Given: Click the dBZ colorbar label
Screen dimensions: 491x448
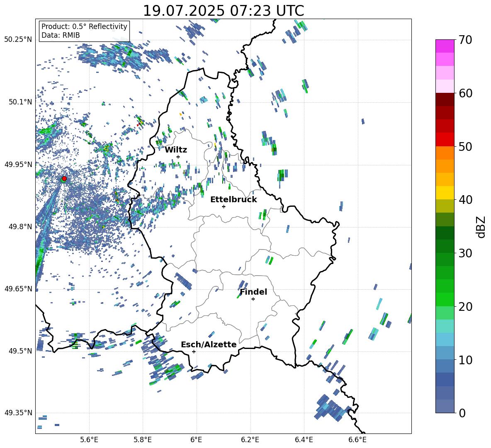Looking at the screenshot, I should (x=481, y=227).
